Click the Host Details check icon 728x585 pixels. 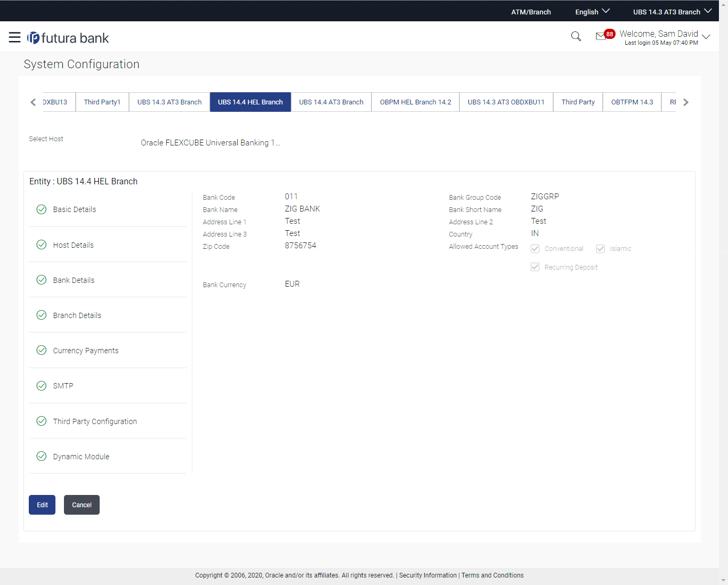[x=42, y=245]
